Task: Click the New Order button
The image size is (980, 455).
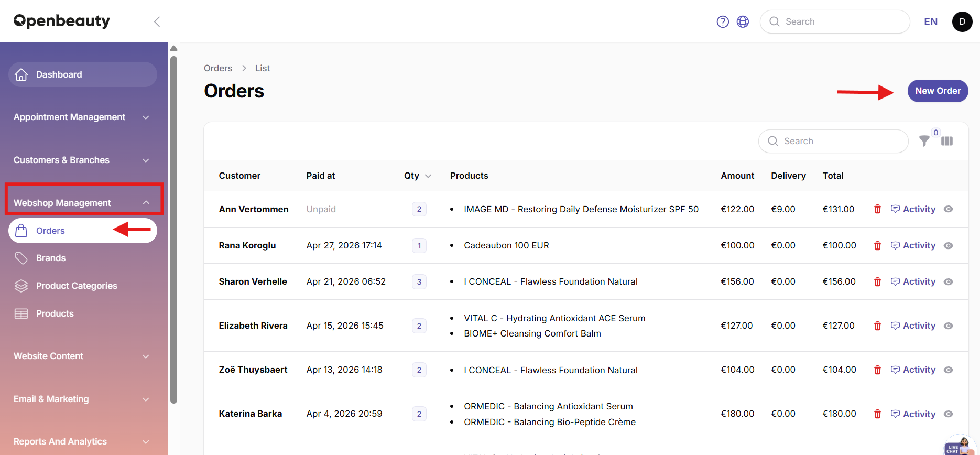Action: tap(938, 91)
